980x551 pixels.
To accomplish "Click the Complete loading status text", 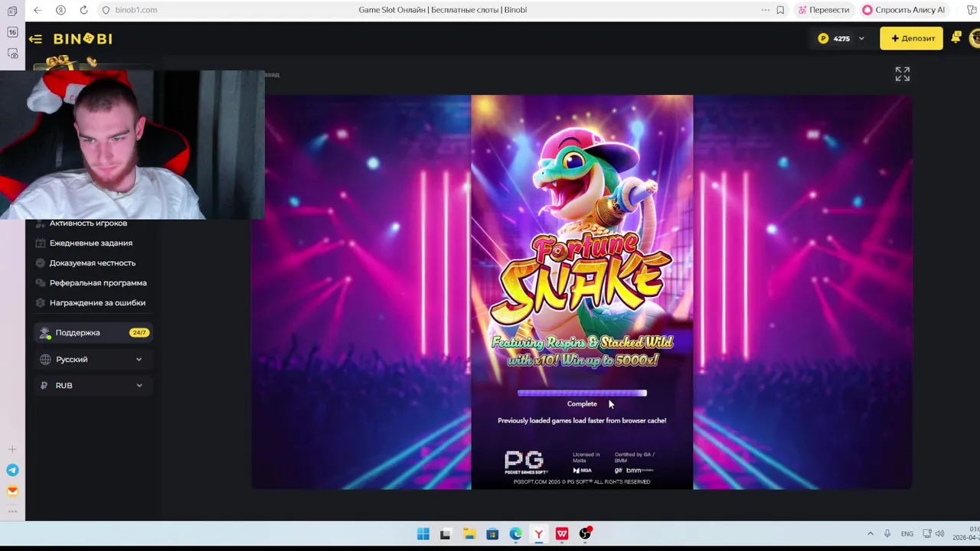I will pyautogui.click(x=582, y=404).
